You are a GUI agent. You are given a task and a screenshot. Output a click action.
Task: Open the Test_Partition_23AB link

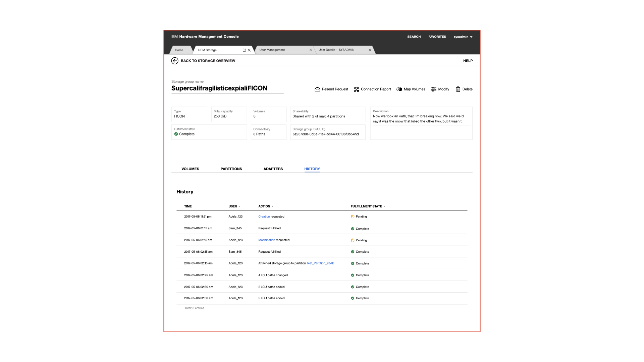point(320,263)
